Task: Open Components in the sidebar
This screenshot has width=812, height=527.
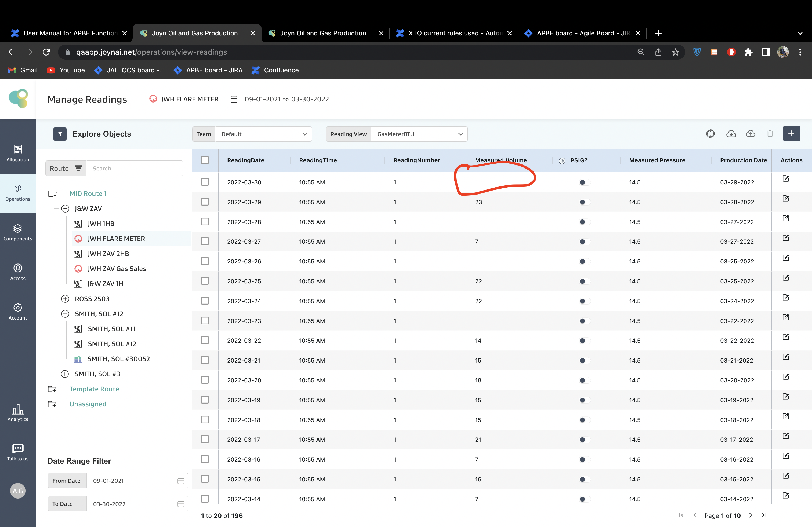Action: click(x=18, y=232)
